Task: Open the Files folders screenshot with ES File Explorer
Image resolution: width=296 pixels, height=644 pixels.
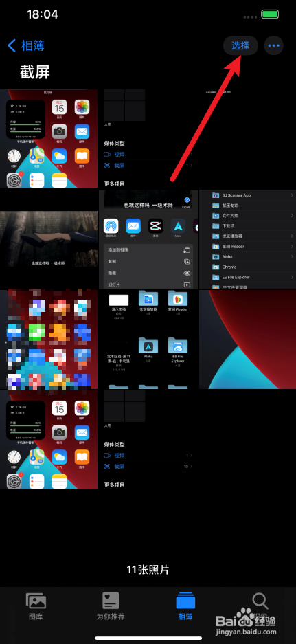Action: (148, 340)
